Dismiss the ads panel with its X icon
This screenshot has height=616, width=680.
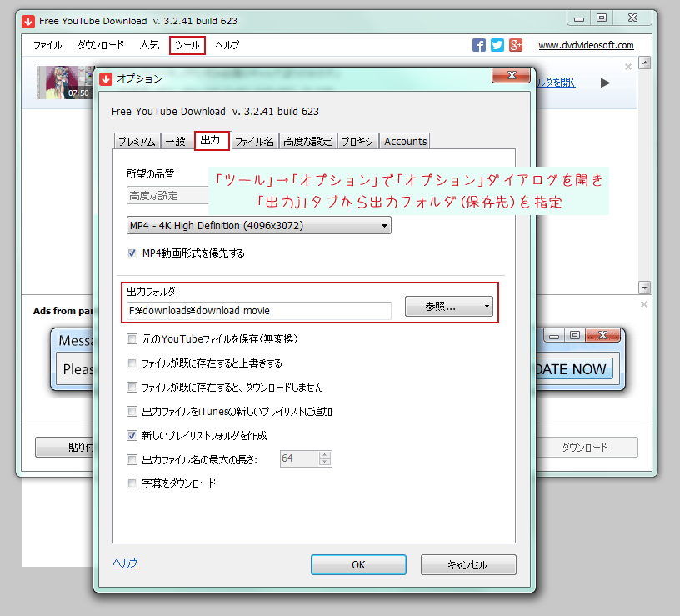pos(644,304)
